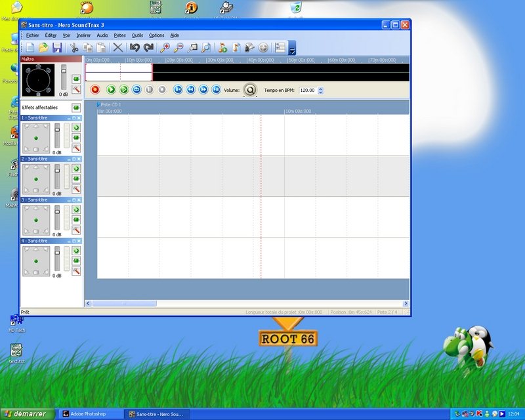Rewind with the double-left-arrow transport button
The image size is (525, 420).
click(x=191, y=90)
